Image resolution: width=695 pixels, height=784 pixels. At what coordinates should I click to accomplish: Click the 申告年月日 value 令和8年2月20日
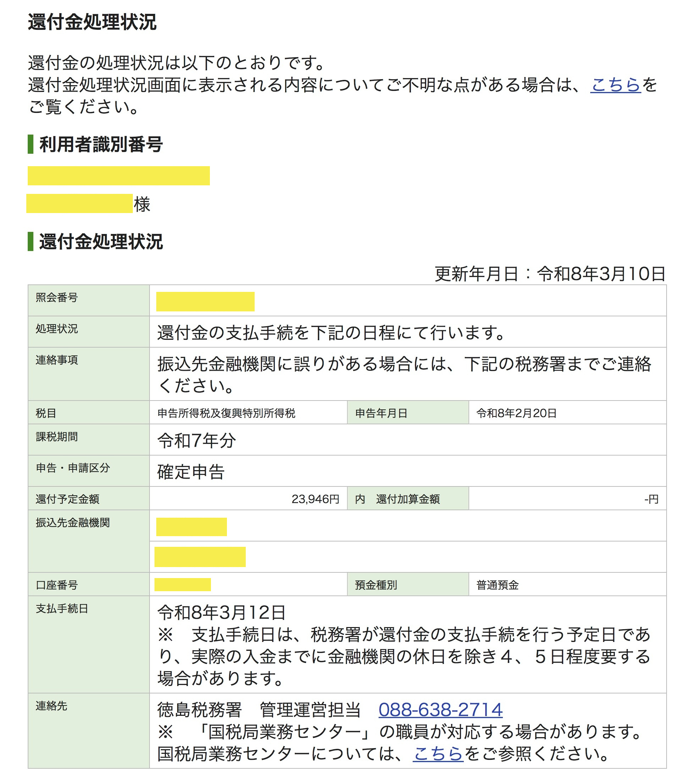click(x=516, y=413)
